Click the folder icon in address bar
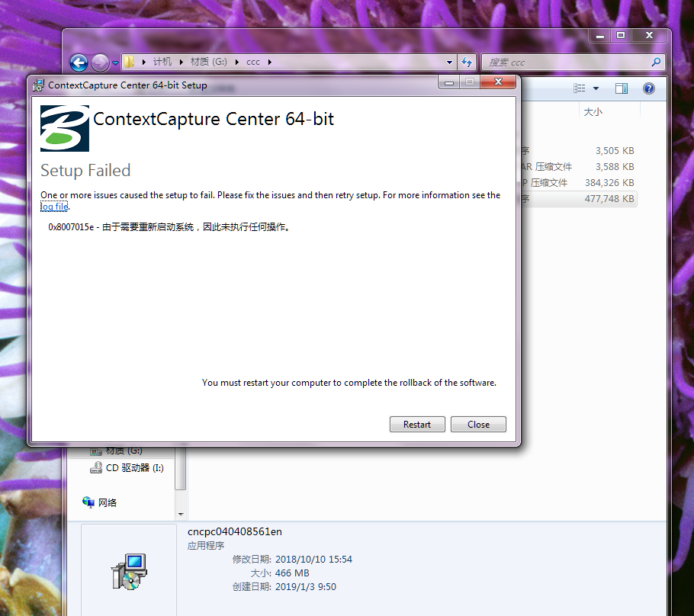The width and height of the screenshot is (694, 616). pyautogui.click(x=129, y=62)
